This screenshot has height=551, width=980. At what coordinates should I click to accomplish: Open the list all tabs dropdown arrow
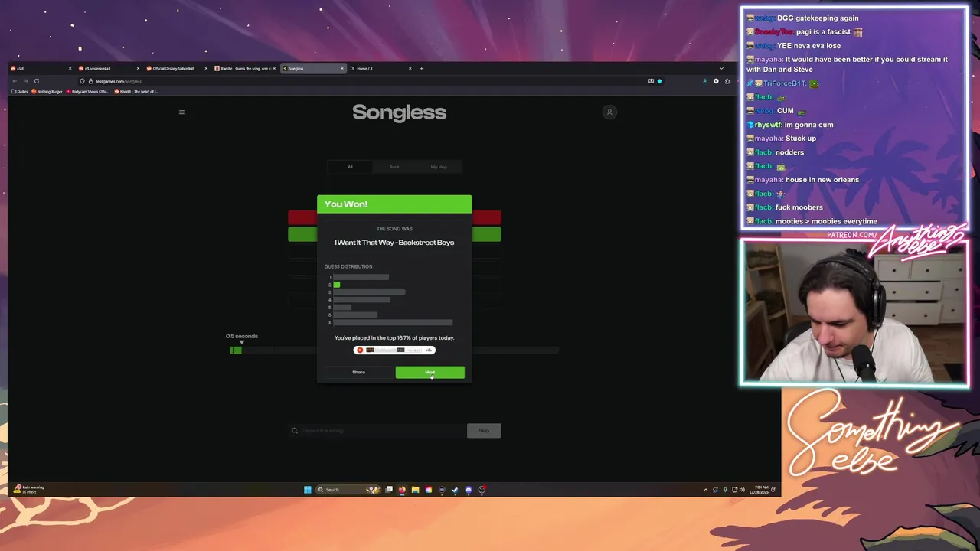721,69
